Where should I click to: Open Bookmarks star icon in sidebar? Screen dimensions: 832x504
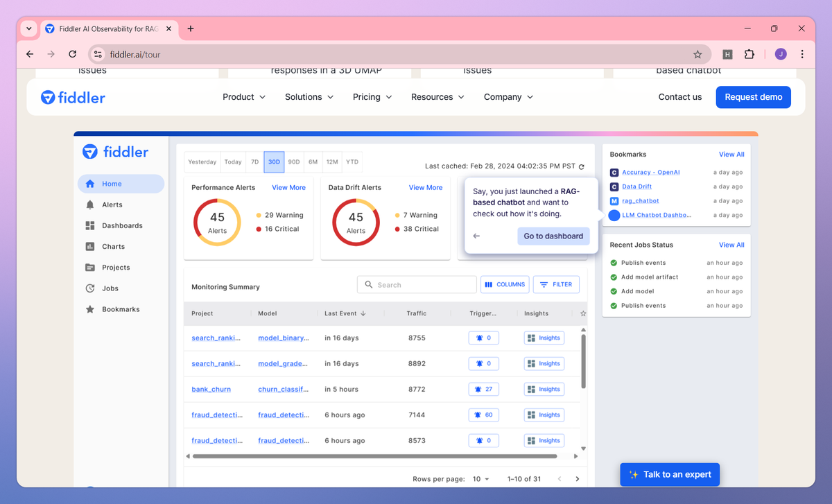pyautogui.click(x=89, y=309)
